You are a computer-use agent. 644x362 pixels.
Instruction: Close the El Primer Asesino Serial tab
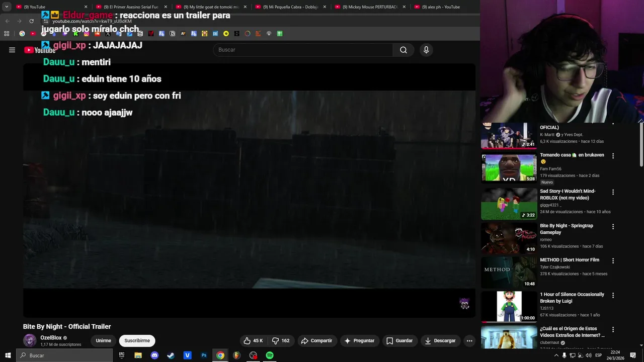(166, 7)
